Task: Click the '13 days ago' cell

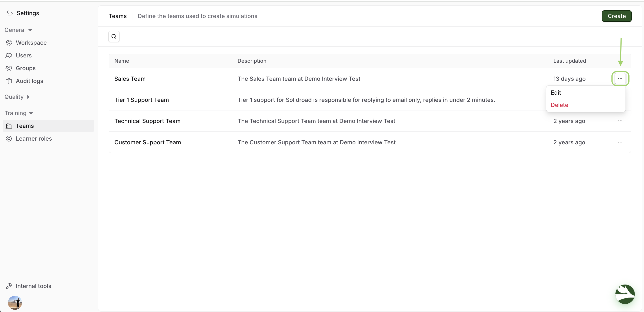Action: (569, 79)
